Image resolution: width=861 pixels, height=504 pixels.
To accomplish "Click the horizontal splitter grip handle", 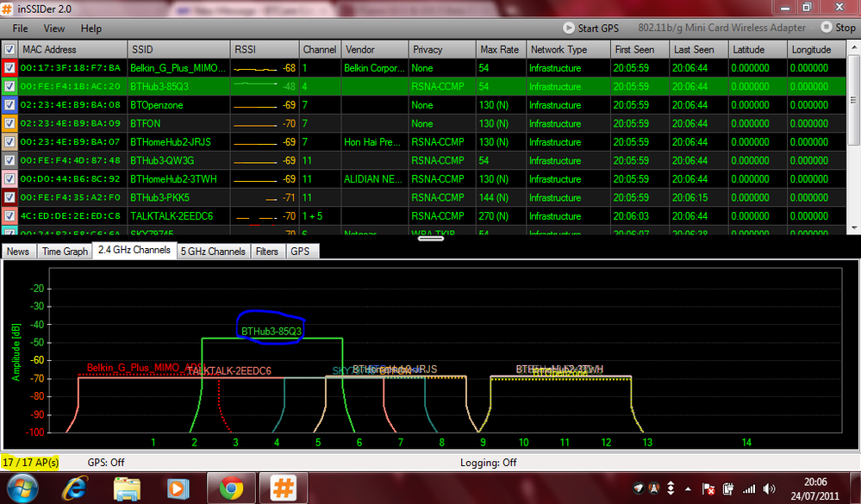I will (x=431, y=239).
